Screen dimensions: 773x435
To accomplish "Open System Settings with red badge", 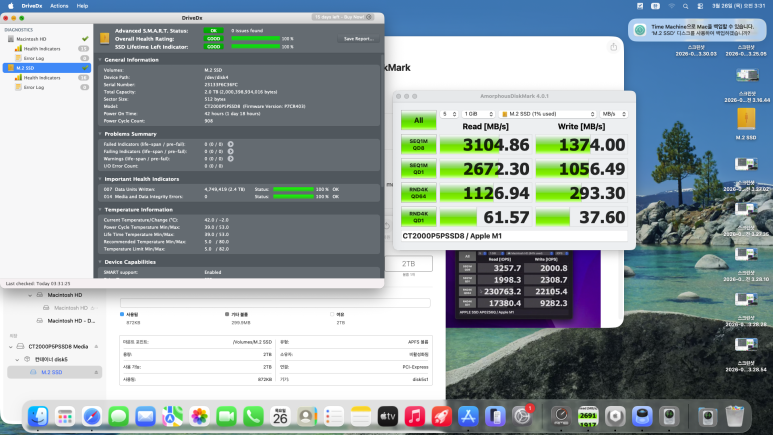I will click(522, 417).
